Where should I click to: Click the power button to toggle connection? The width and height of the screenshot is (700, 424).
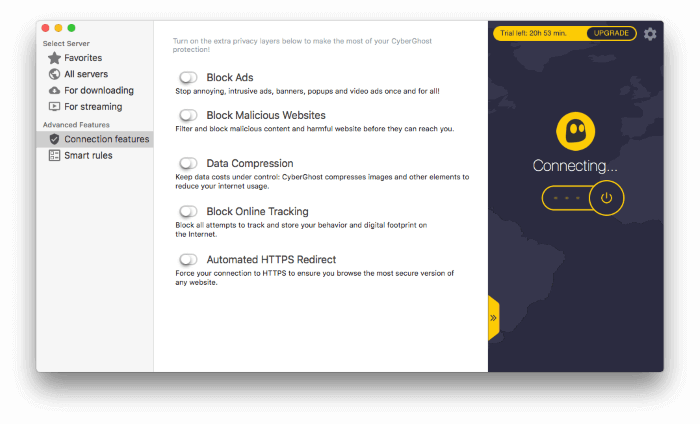[x=606, y=198]
